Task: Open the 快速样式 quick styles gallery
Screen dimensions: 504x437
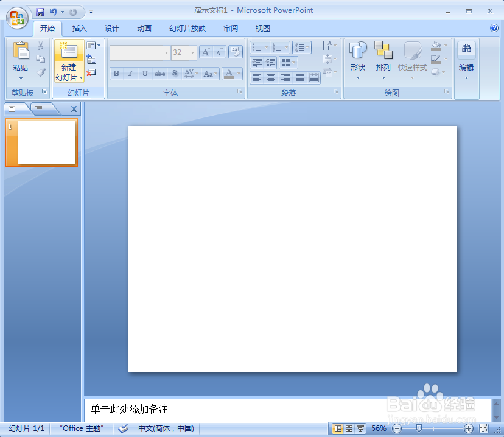Action: 413,60
